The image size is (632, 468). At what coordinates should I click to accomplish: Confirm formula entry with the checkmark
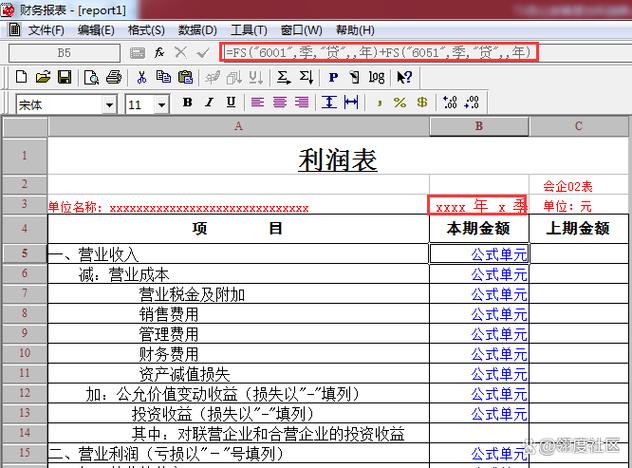[203, 53]
